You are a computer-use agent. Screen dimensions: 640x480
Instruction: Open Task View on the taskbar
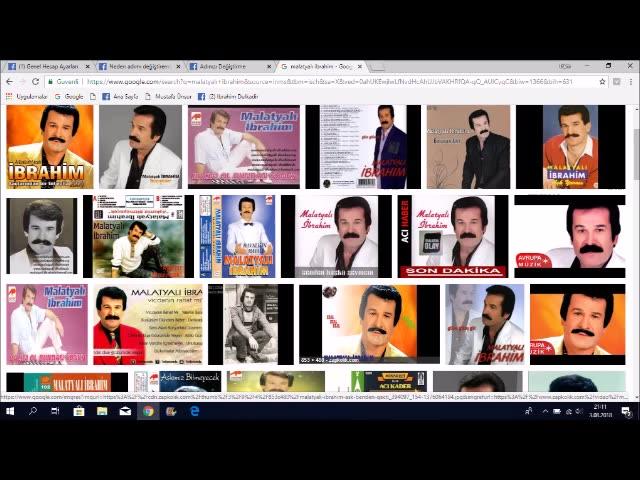click(x=56, y=411)
